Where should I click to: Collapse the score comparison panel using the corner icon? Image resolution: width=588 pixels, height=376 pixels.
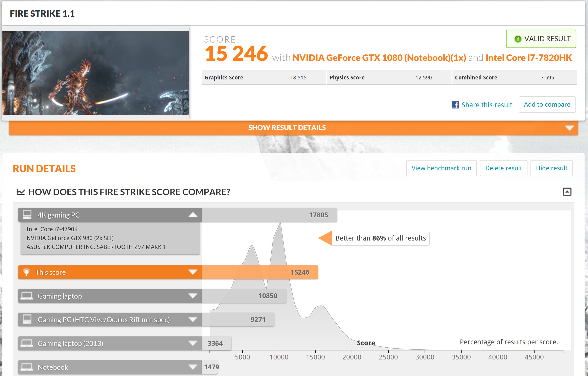(567, 192)
